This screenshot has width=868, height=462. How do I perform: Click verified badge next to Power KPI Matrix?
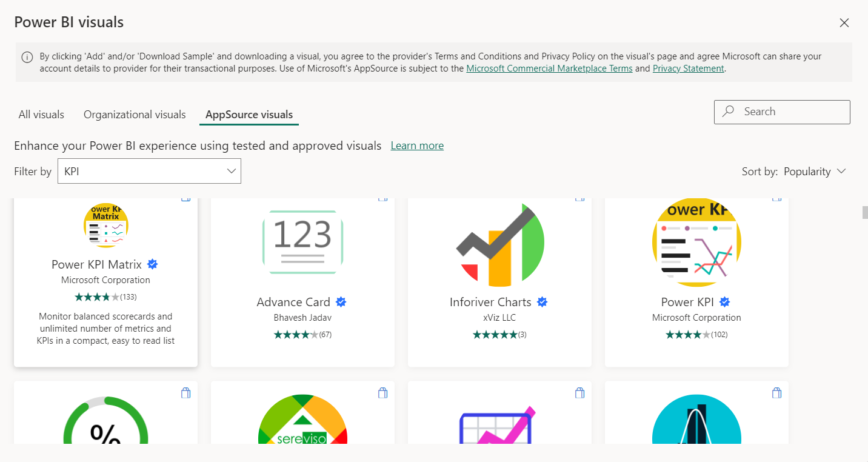click(153, 264)
